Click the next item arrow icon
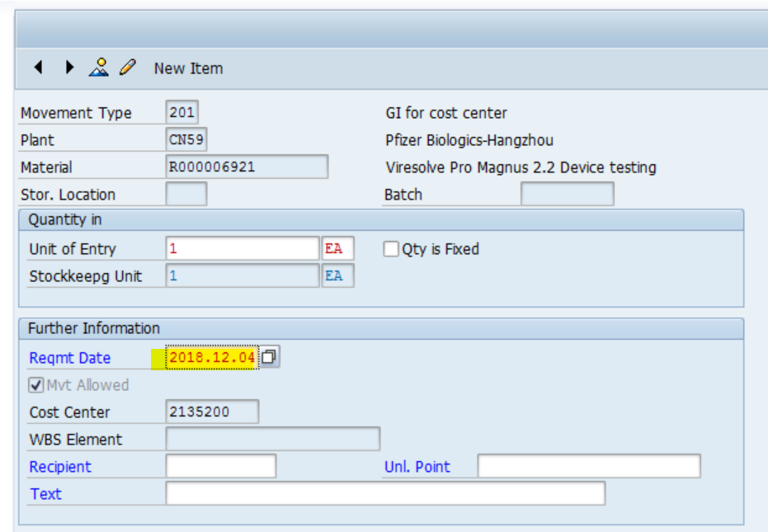 [68, 68]
